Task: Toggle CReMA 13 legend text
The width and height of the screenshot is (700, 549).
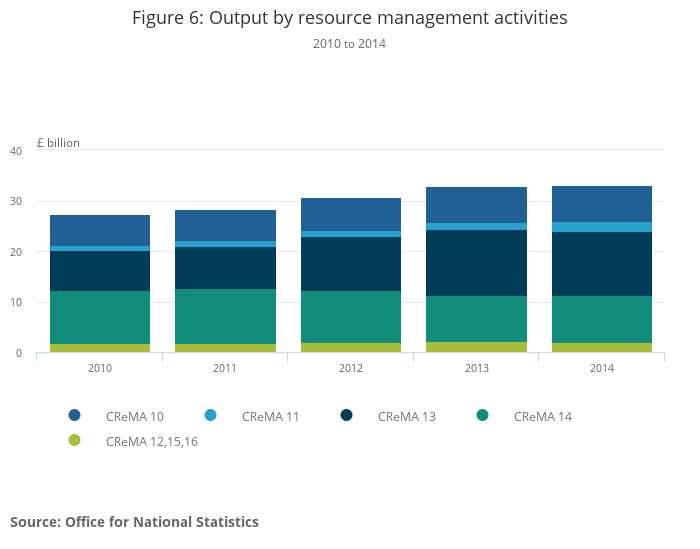Action: [407, 416]
